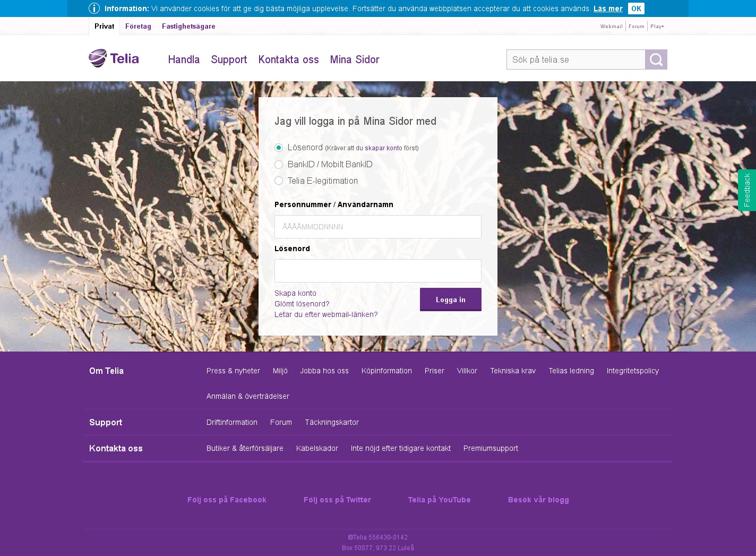
Task: Click the Telia logo
Action: 114,58
